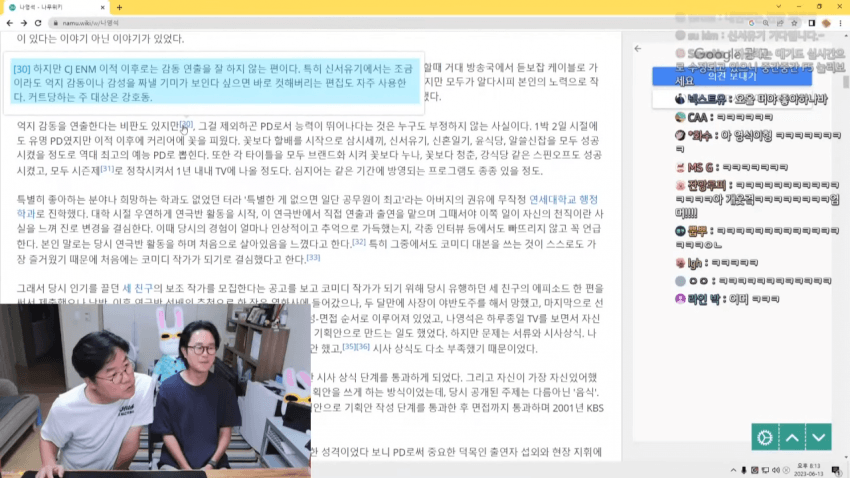Go forward with browser forward arrow
This screenshot has height=478, width=850.
click(x=24, y=23)
